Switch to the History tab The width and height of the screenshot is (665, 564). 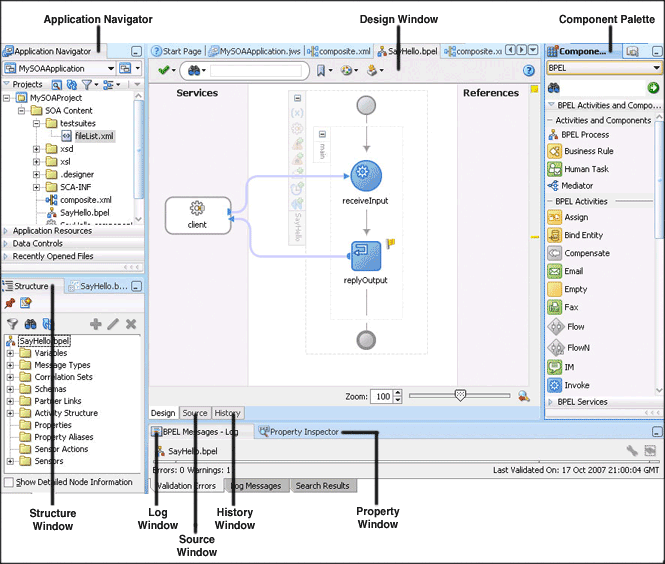click(x=227, y=413)
